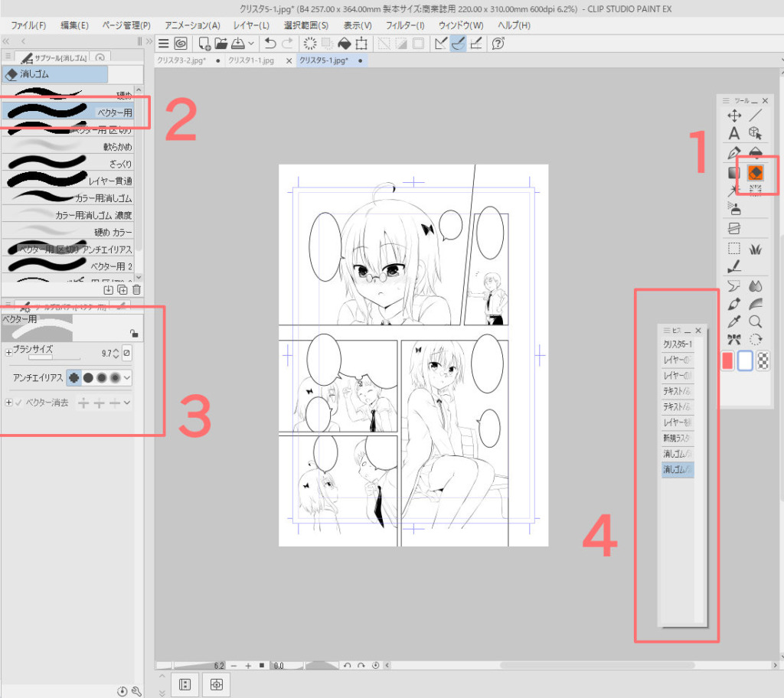This screenshot has height=698, width=784.
Task: Select the Decoration grass brush tool
Action: (x=755, y=249)
